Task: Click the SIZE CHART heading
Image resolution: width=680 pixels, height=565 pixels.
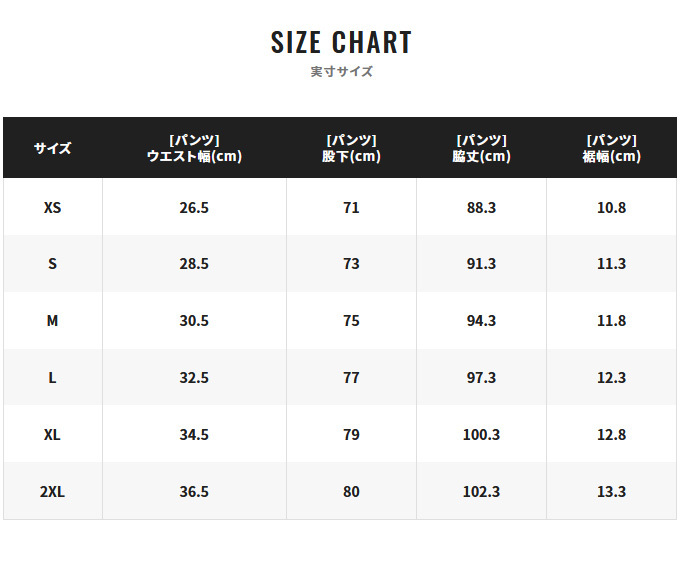Action: (x=341, y=42)
